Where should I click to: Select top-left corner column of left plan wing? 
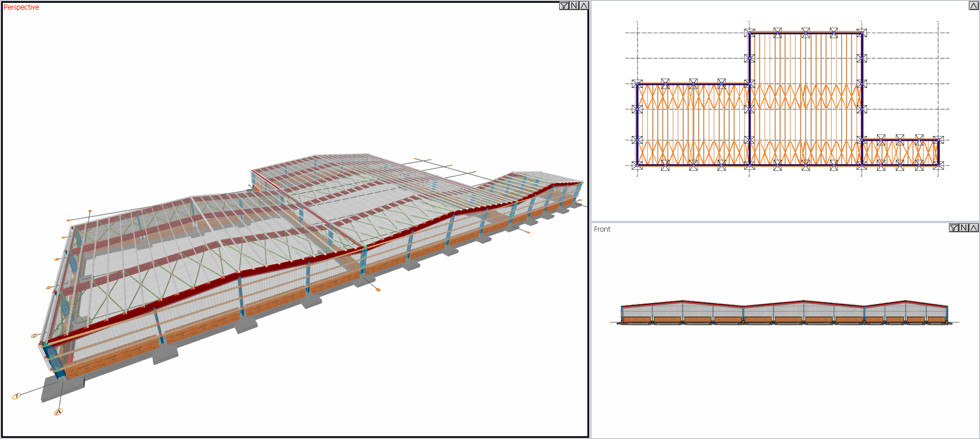(637, 84)
